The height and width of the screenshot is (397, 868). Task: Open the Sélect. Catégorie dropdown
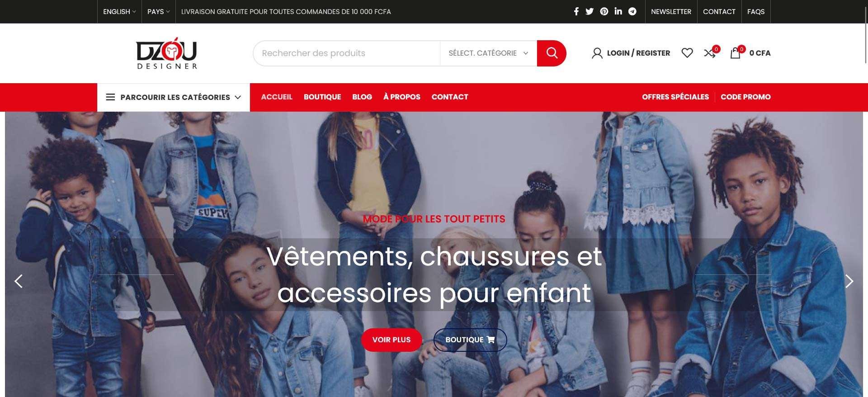click(488, 53)
